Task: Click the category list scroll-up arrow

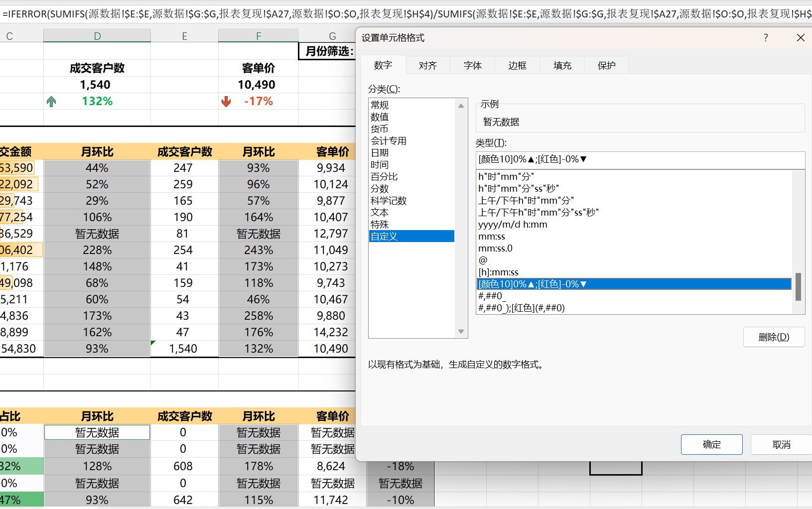Action: click(461, 105)
